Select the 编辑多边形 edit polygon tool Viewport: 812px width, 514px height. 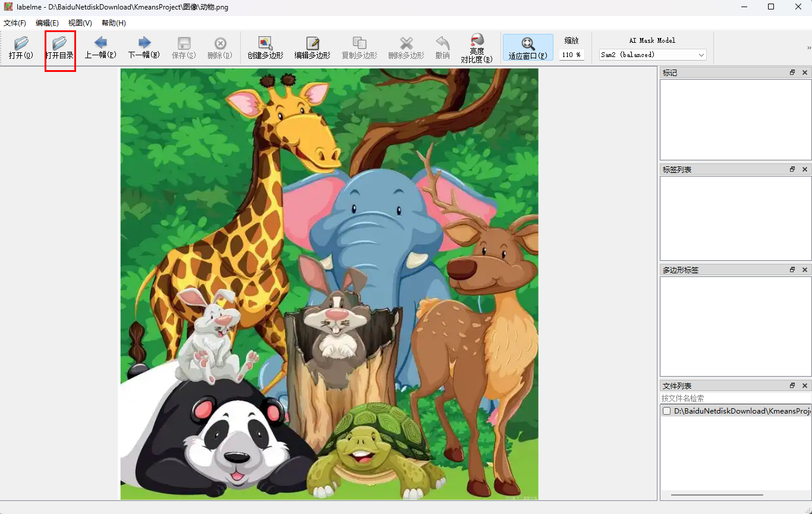(312, 48)
